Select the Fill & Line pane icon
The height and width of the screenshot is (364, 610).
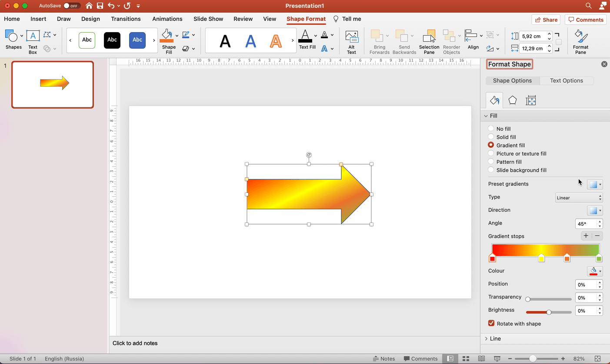pos(494,100)
